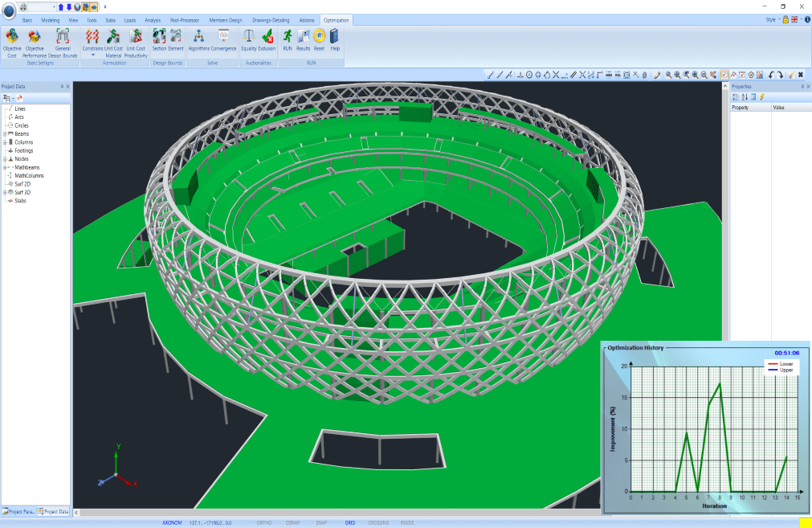Select the Project Para.. bottom tab
The height and width of the screenshot is (528, 812).
18,511
